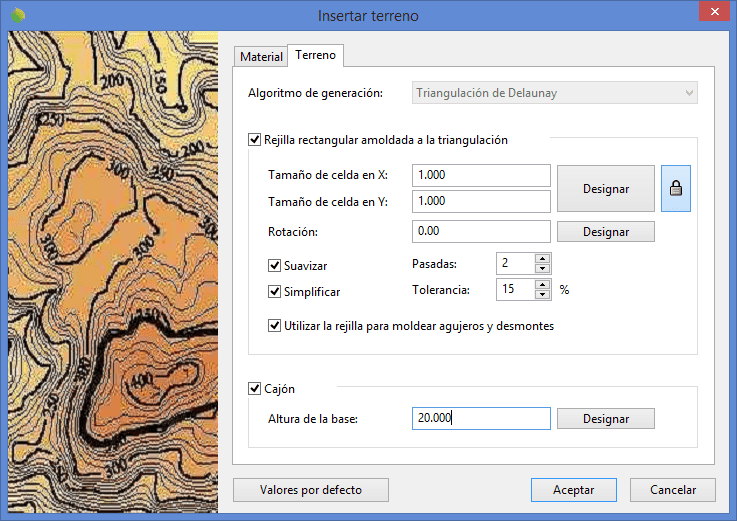Viewport: 737px width, 521px height.
Task: Toggle Rejilla rectangular amoldada a la triangulación
Action: click(254, 140)
